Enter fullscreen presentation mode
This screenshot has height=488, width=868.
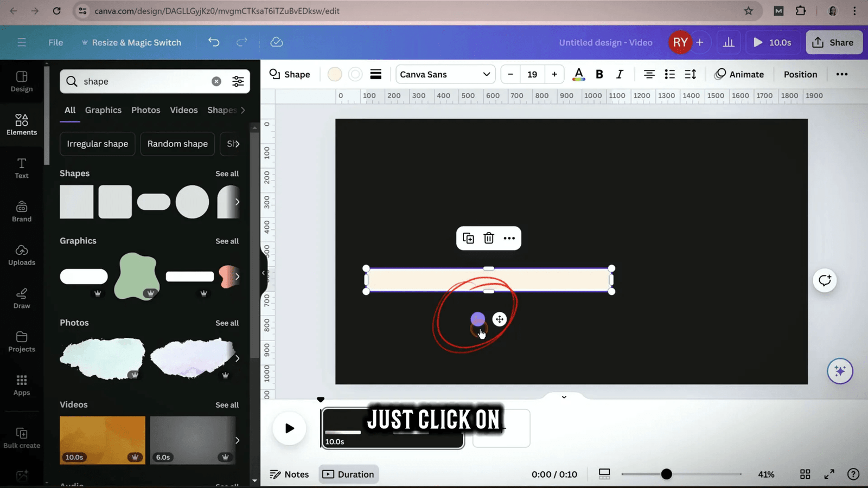click(829, 474)
